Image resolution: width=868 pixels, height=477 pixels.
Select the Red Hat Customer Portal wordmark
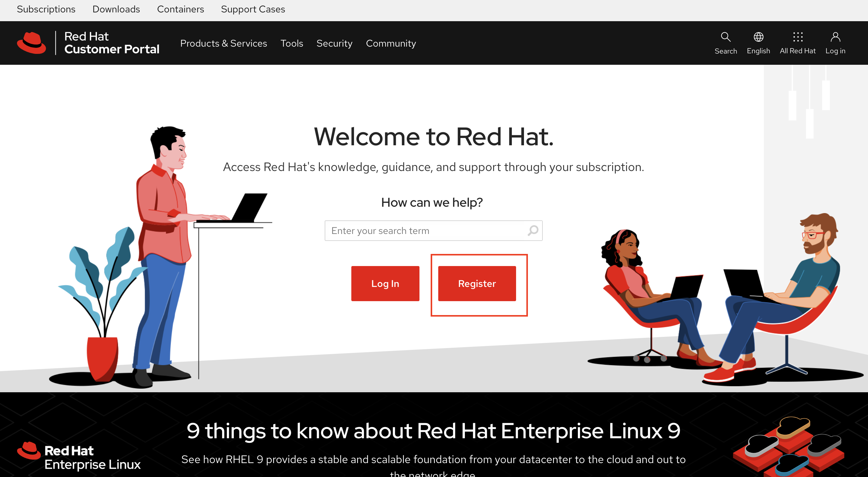(x=111, y=43)
